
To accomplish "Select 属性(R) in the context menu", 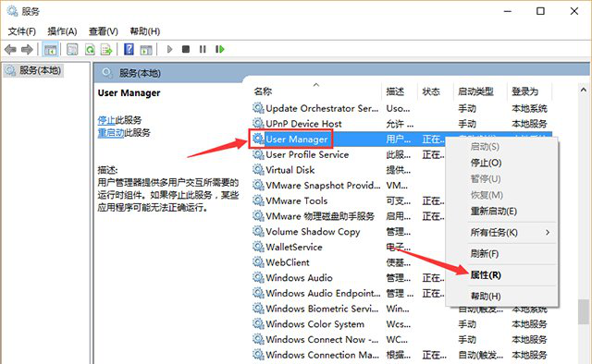I will pyautogui.click(x=486, y=275).
